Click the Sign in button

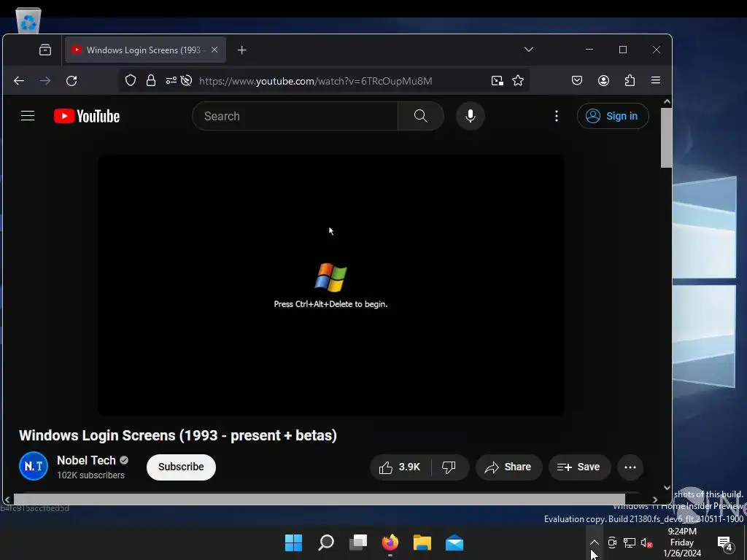pyautogui.click(x=613, y=116)
